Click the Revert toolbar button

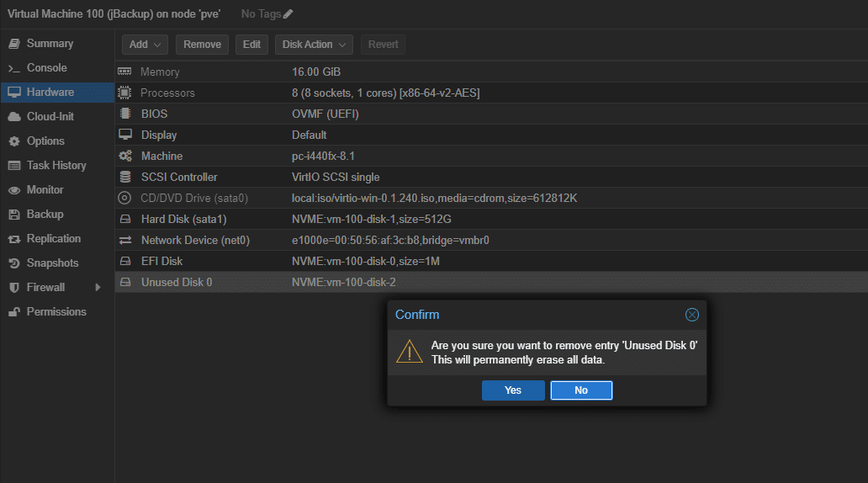383,45
